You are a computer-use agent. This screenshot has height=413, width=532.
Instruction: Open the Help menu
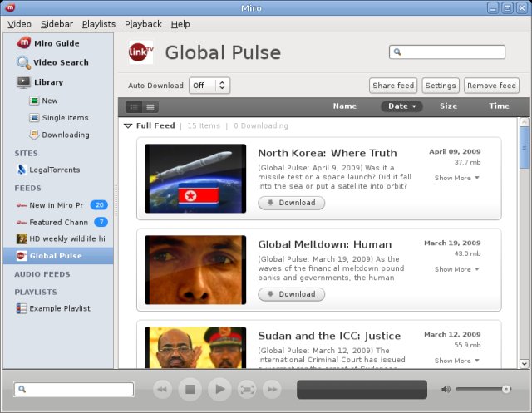coord(180,24)
